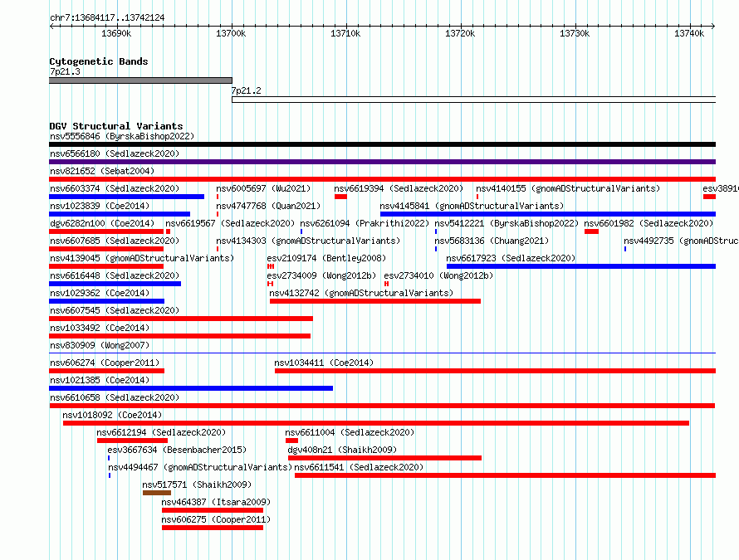
Task: Select the nsv606274 (Cooper2011) label
Action: pos(105,363)
